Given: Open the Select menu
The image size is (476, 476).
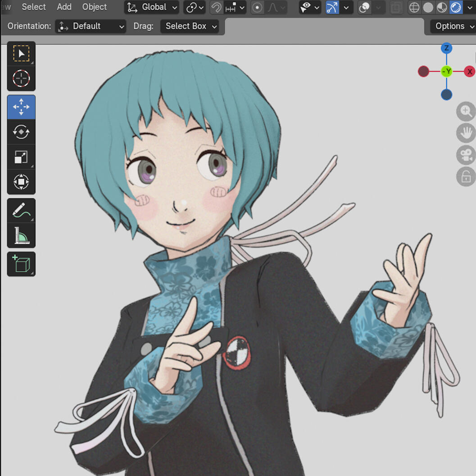Looking at the screenshot, I should (34, 7).
